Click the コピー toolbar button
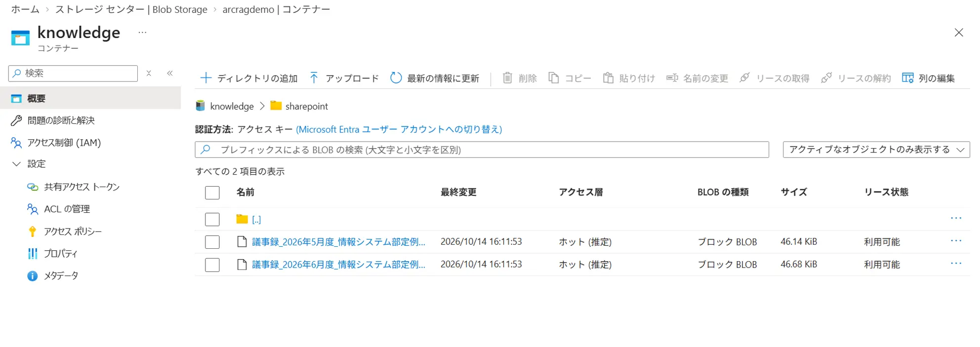The width and height of the screenshot is (980, 347). (570, 78)
